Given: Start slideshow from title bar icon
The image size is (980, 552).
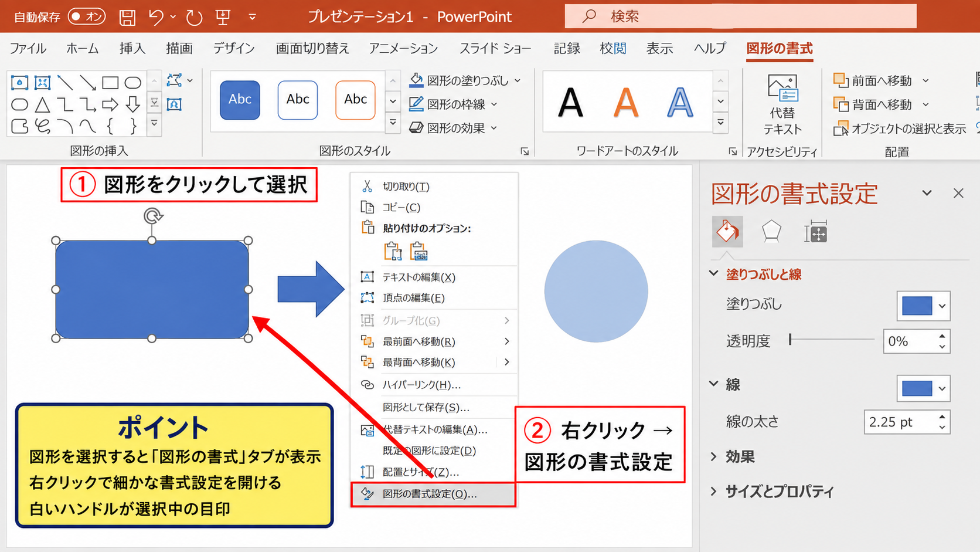Looking at the screenshot, I should tap(223, 17).
